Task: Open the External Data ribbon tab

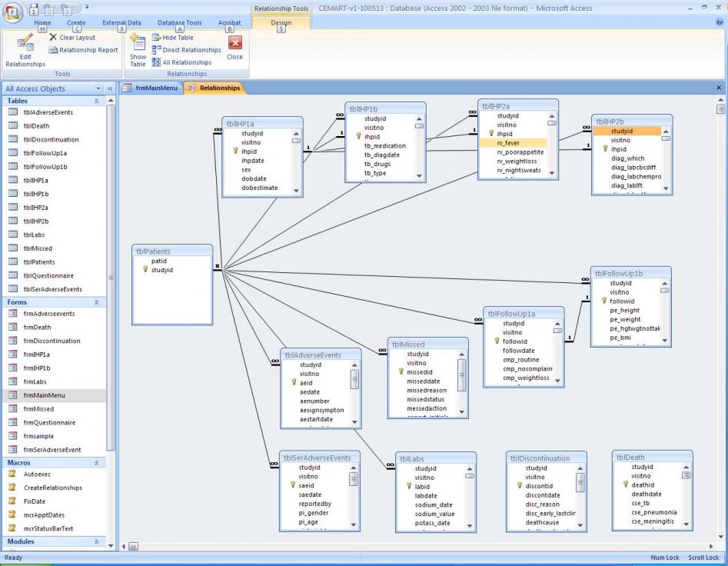Action: tap(121, 22)
